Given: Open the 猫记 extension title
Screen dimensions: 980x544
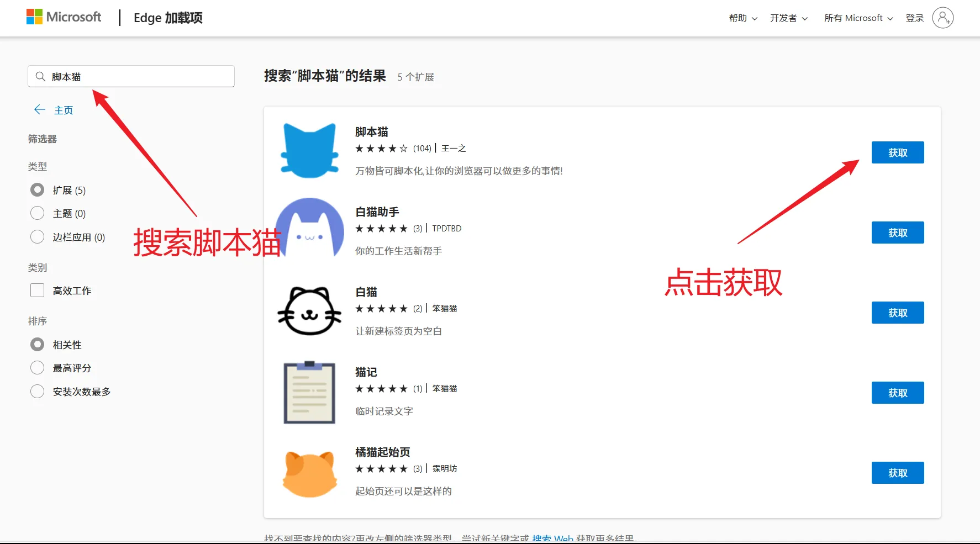Looking at the screenshot, I should click(x=366, y=372).
